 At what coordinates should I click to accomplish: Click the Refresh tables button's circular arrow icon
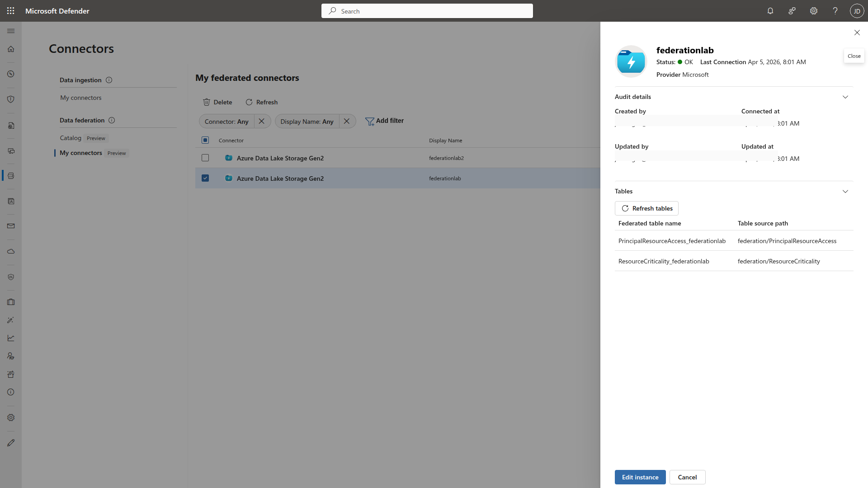tap(626, 208)
